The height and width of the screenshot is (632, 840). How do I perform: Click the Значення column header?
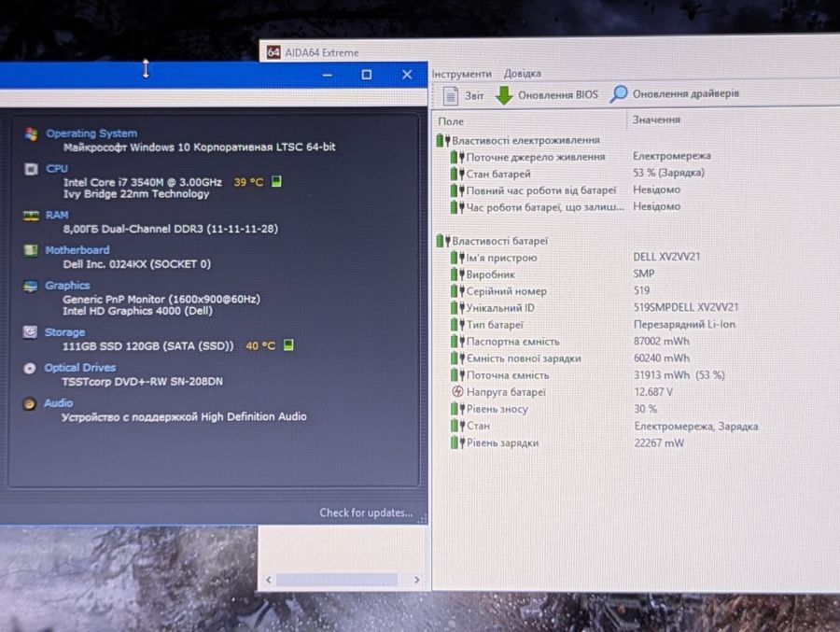click(656, 119)
